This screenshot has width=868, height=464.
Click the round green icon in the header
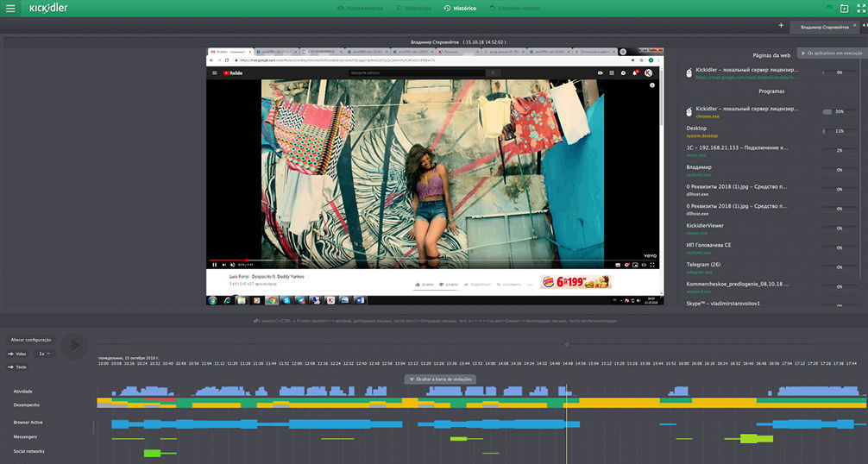tap(829, 9)
